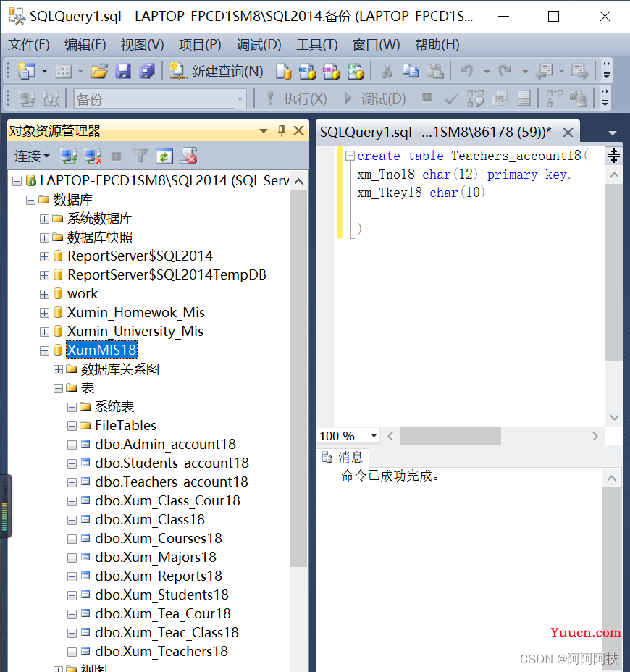The width and height of the screenshot is (630, 672).
Task: Click the Filter funnel icon
Action: (140, 156)
